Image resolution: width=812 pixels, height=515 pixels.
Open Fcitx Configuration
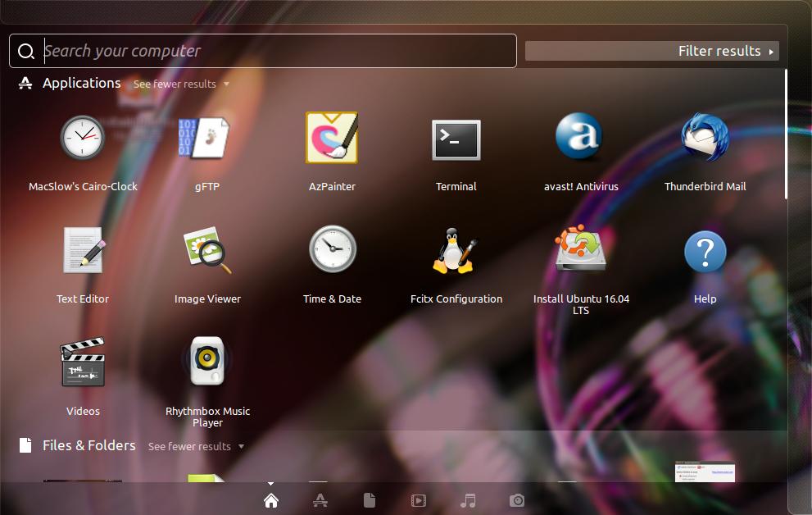point(455,251)
